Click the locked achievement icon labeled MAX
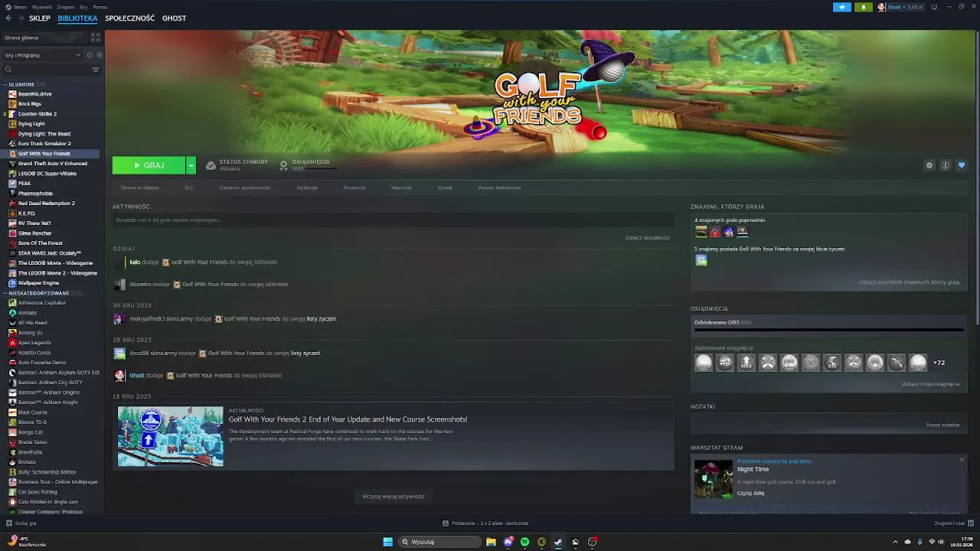Viewport: 980px width, 551px height. click(x=746, y=363)
